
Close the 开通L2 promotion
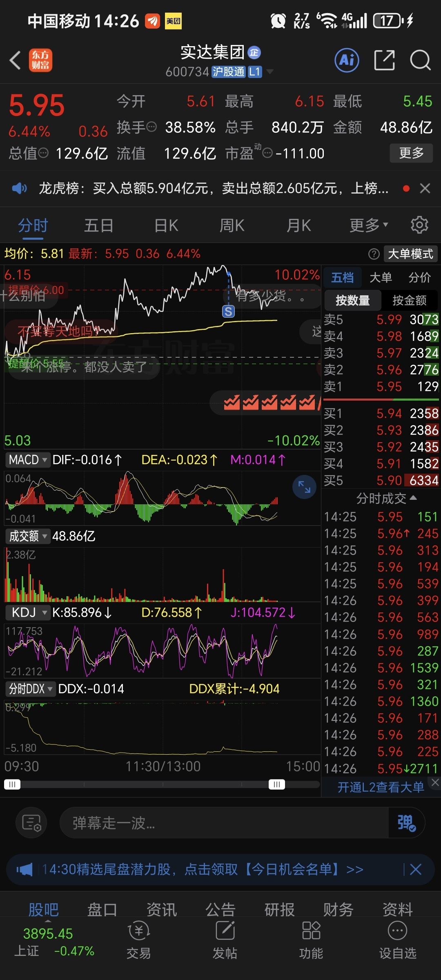(x=435, y=782)
